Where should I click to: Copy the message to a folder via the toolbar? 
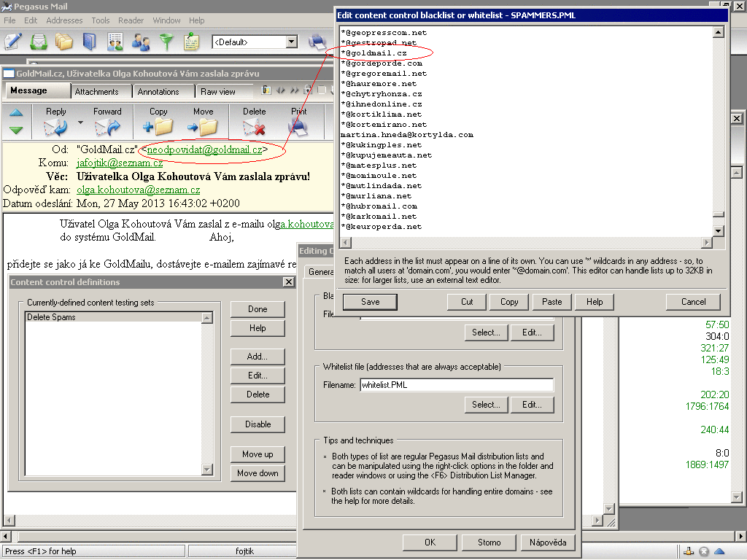(x=158, y=122)
